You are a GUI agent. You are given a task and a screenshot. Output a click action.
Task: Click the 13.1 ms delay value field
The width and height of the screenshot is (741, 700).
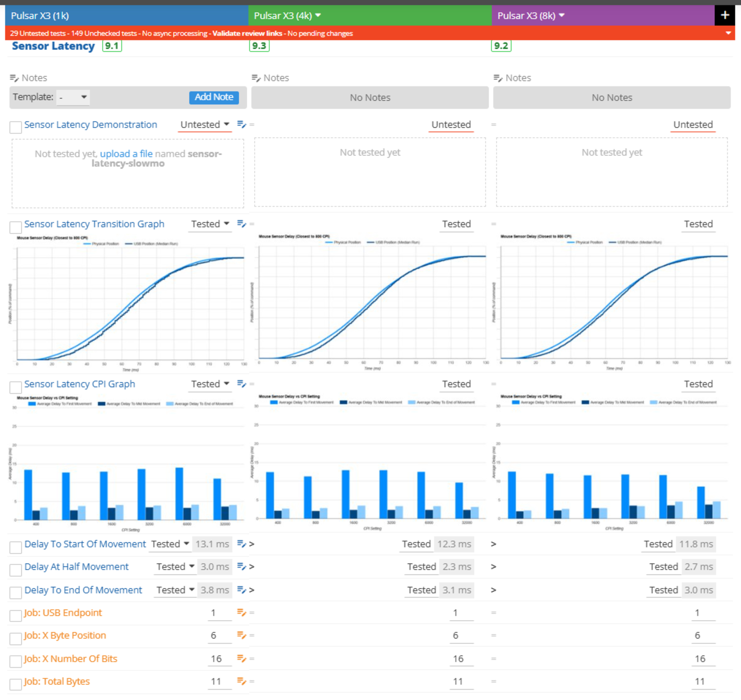click(212, 544)
